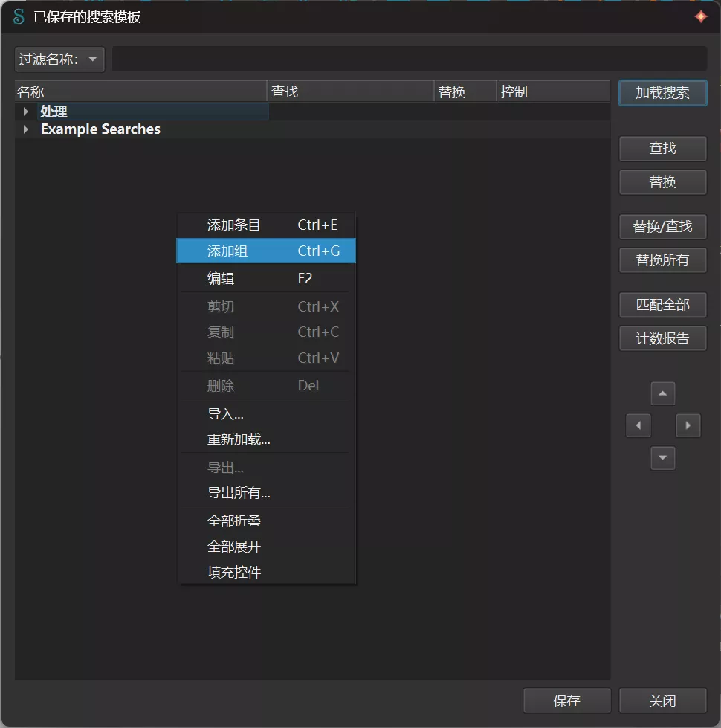Image resolution: width=721 pixels, height=728 pixels.
Task: Click the 保存 button
Action: pyautogui.click(x=566, y=700)
